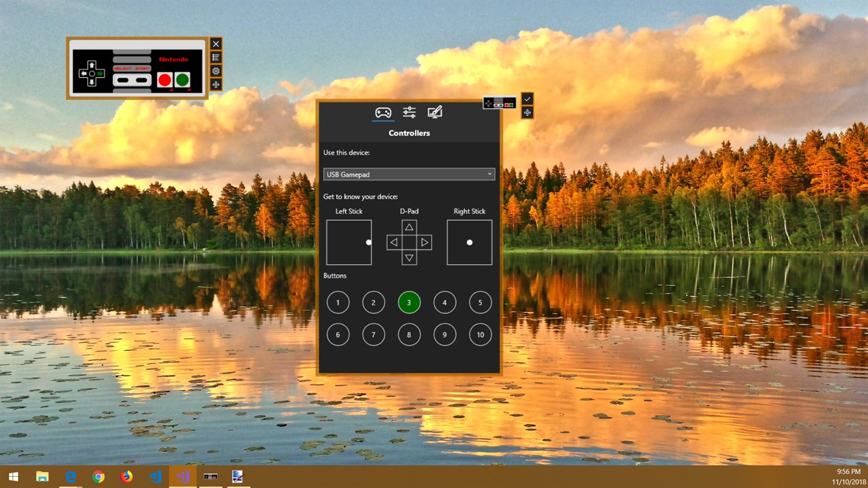Image resolution: width=868 pixels, height=488 pixels.
Task: Select the small NES controller thumbnail
Action: pyautogui.click(x=499, y=102)
